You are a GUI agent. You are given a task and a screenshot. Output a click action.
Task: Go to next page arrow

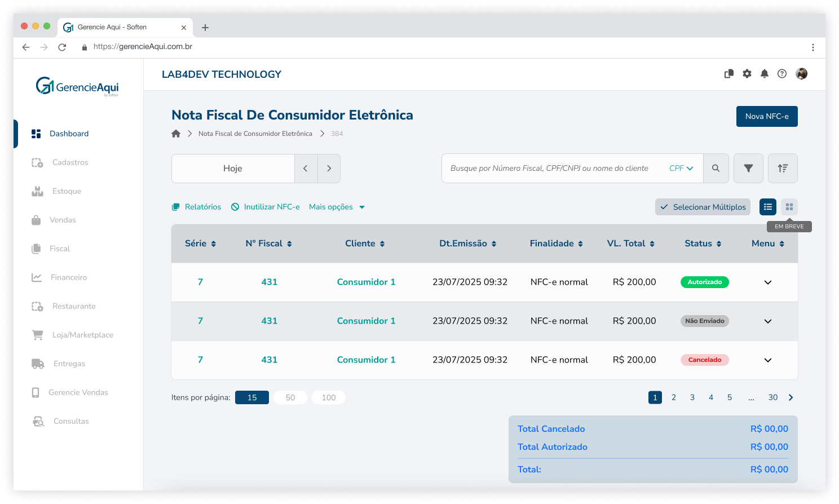point(791,397)
